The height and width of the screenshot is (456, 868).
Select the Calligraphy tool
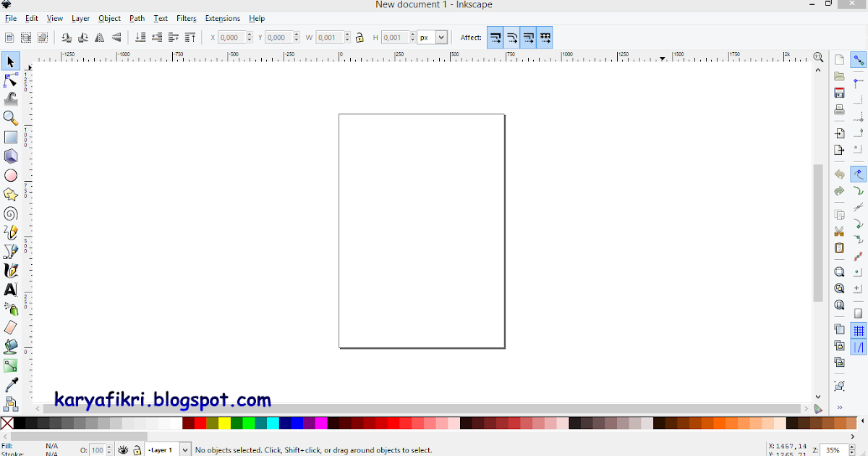(11, 271)
